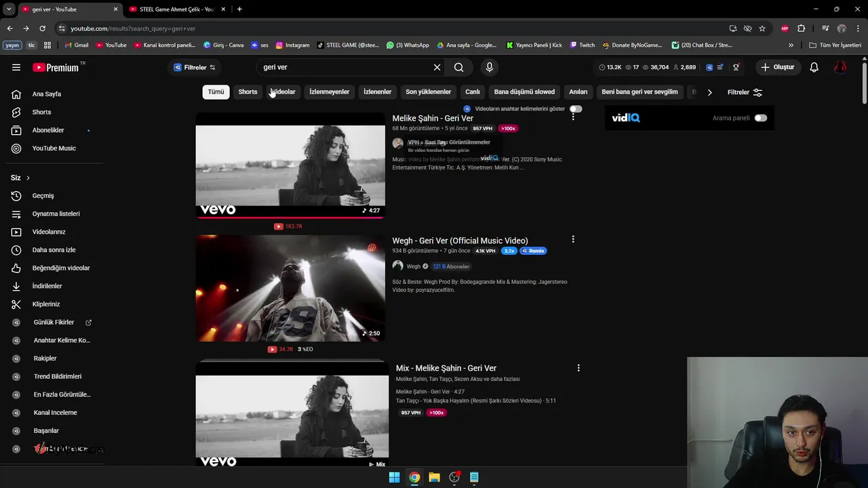Open Gmail bookmark
The width and height of the screenshot is (868, 488).
[77, 45]
